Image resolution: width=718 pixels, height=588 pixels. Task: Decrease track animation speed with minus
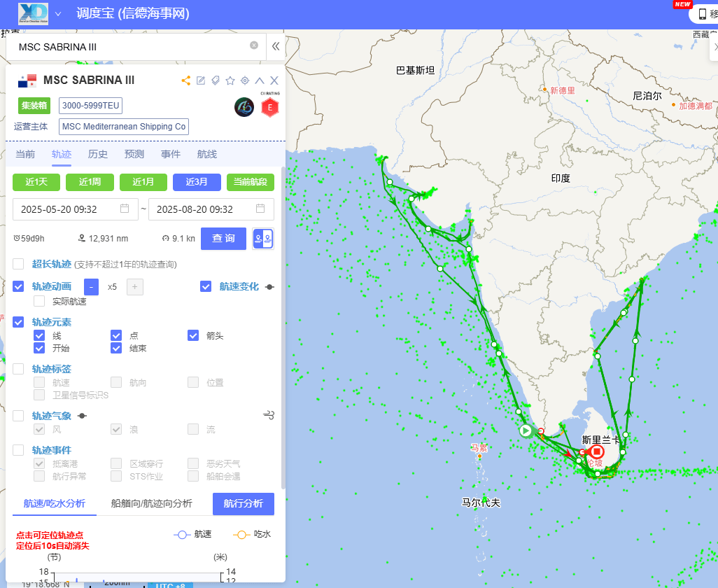(91, 287)
